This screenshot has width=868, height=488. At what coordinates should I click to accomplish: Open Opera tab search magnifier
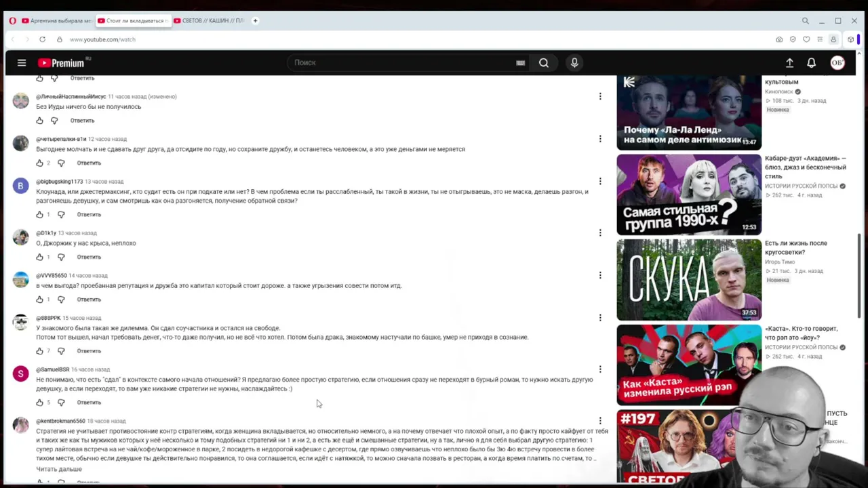[x=806, y=21]
